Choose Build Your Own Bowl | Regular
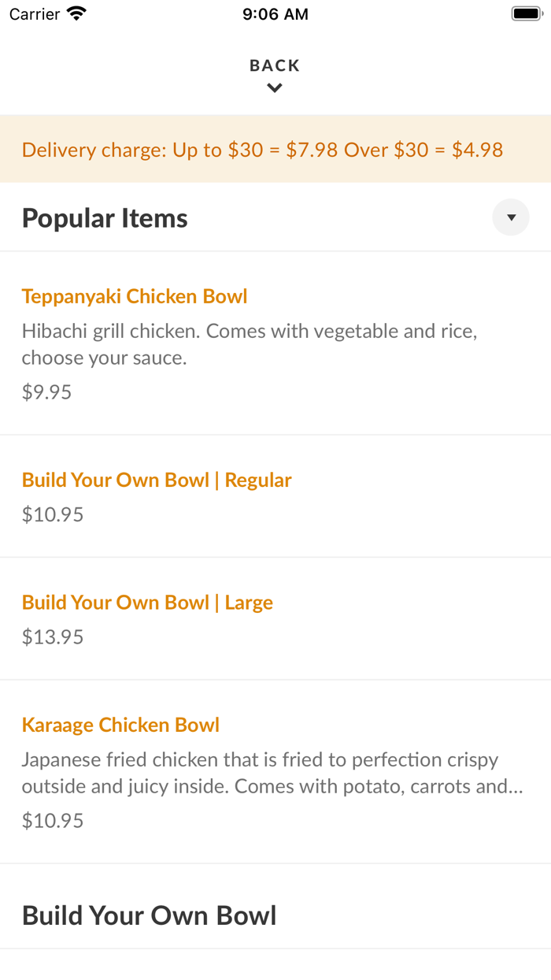Screen dimensions: 551x980 tap(275, 496)
